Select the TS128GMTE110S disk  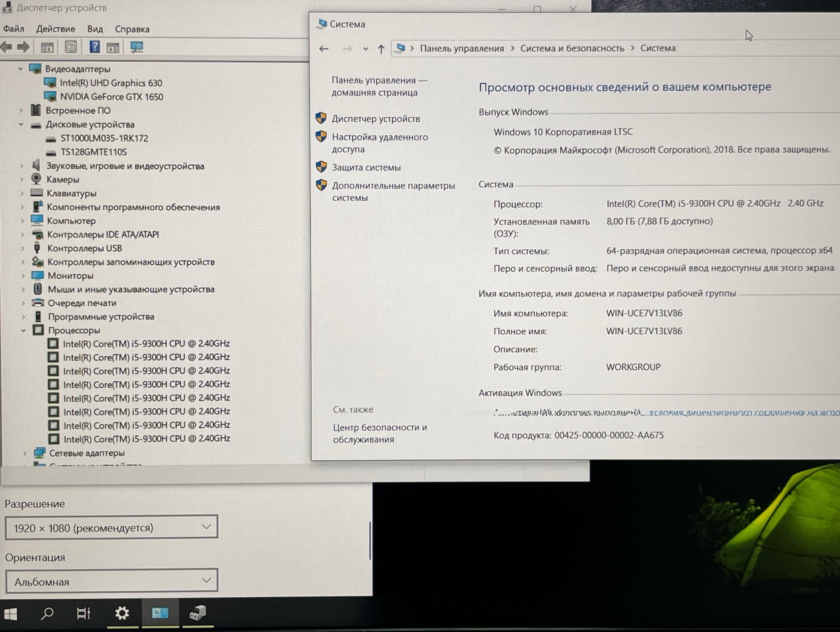(x=94, y=152)
